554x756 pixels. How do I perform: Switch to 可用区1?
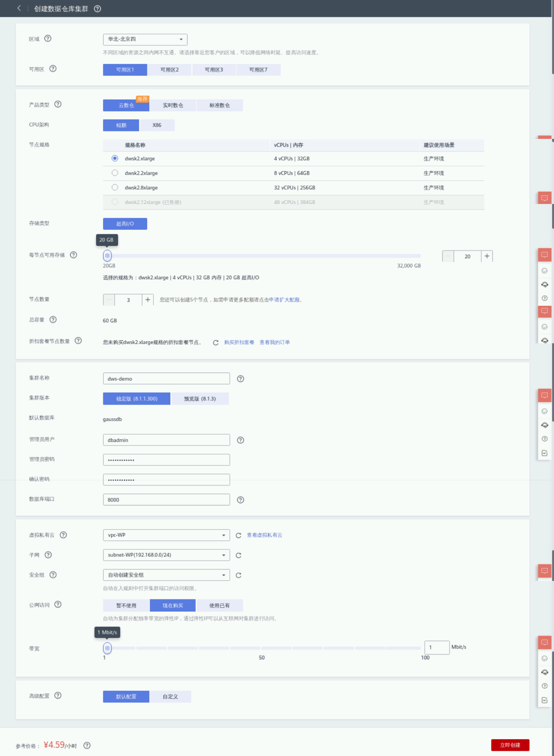tap(125, 70)
